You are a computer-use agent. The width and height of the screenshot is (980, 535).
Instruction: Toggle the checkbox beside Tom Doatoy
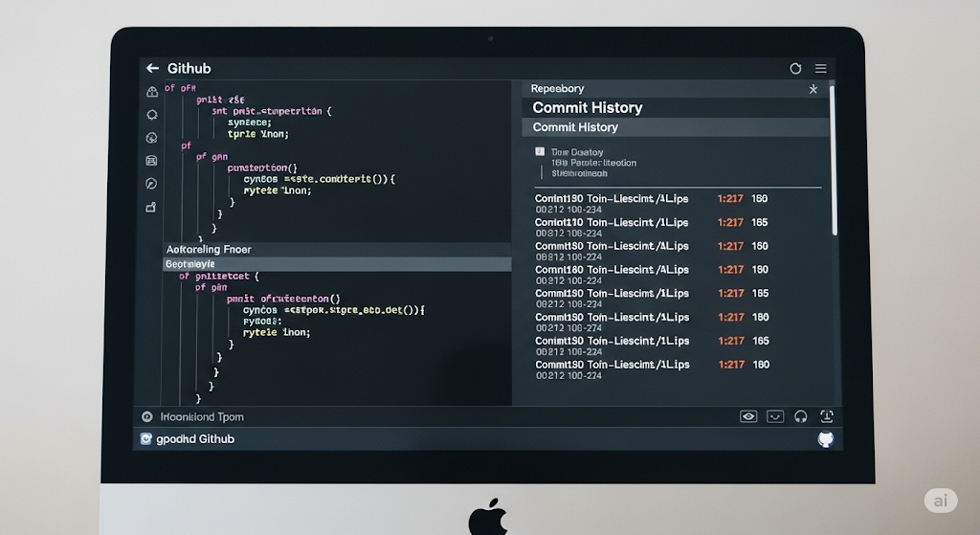(540, 151)
